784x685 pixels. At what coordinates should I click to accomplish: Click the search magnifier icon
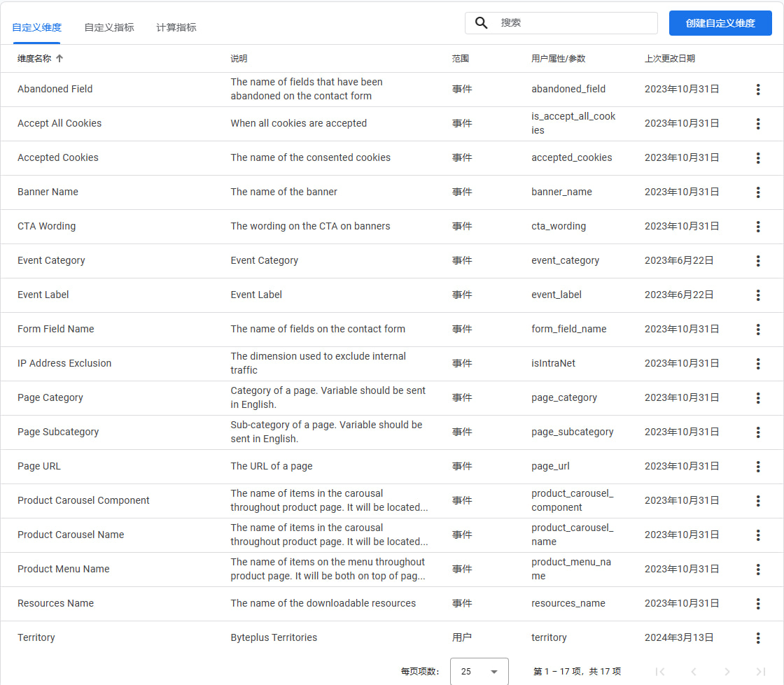(482, 23)
